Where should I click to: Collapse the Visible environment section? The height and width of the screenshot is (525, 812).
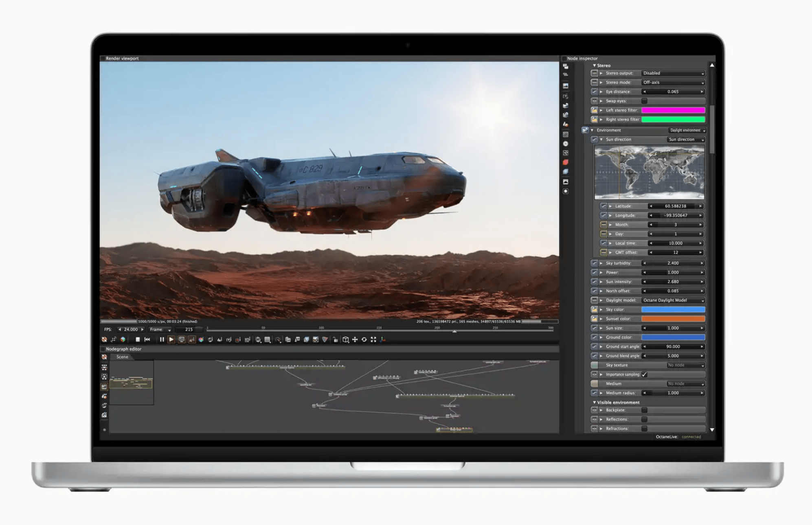point(594,402)
